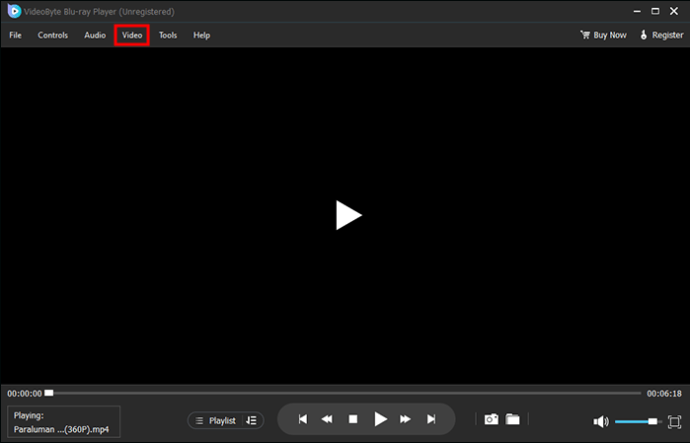This screenshot has height=443, width=690.
Task: Click the large play triangle in video area
Action: (x=349, y=215)
